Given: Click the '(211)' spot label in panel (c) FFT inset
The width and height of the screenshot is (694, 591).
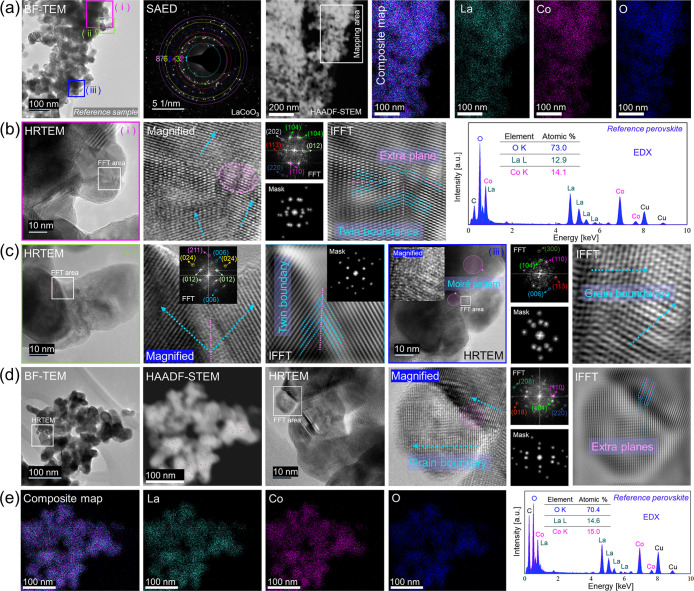Looking at the screenshot, I should (x=195, y=251).
